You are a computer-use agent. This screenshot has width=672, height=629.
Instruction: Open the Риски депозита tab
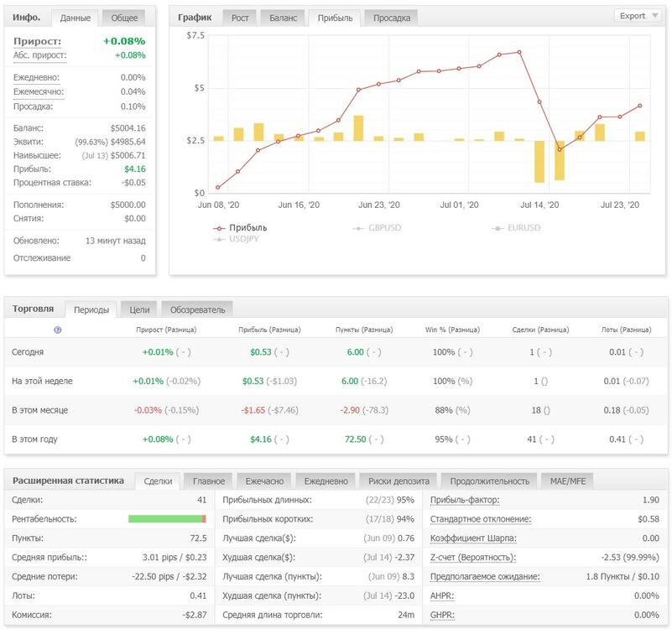(399, 481)
